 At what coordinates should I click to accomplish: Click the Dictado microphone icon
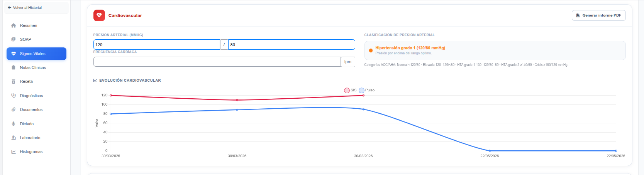point(14,124)
